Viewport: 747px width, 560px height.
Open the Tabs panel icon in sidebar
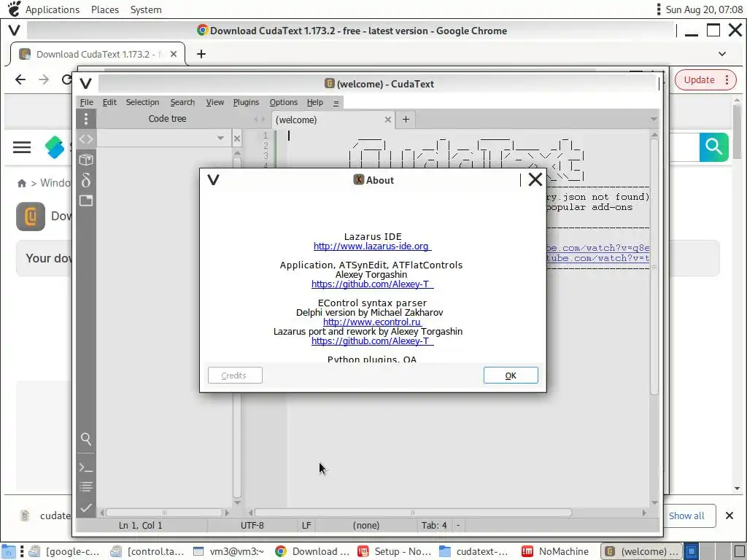[x=86, y=201]
